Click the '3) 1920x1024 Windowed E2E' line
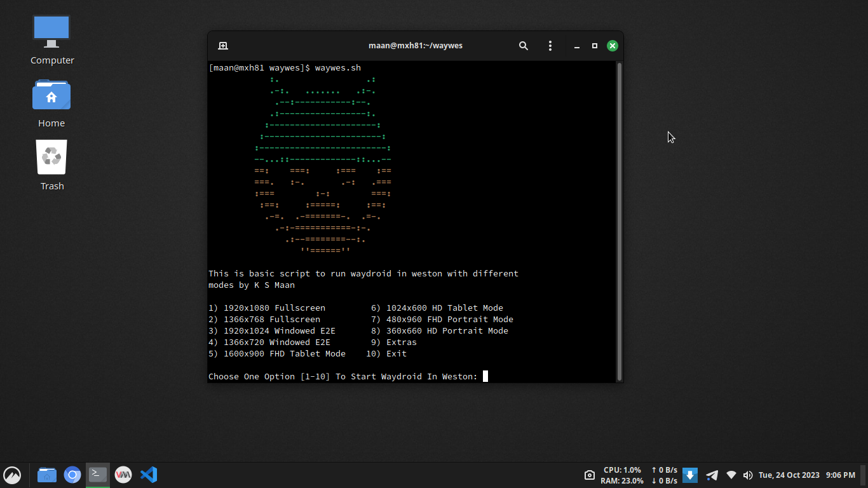Screen dimensions: 868x488 (272, 331)
